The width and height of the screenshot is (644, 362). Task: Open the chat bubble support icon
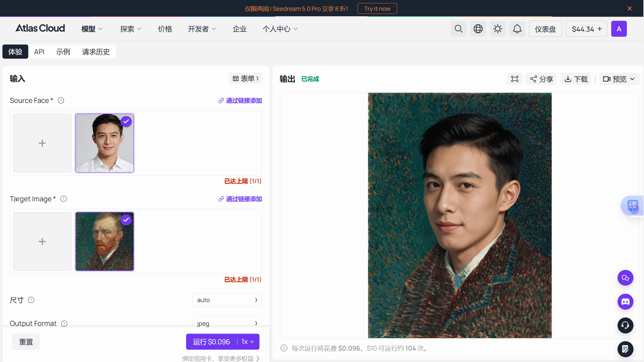(x=625, y=278)
